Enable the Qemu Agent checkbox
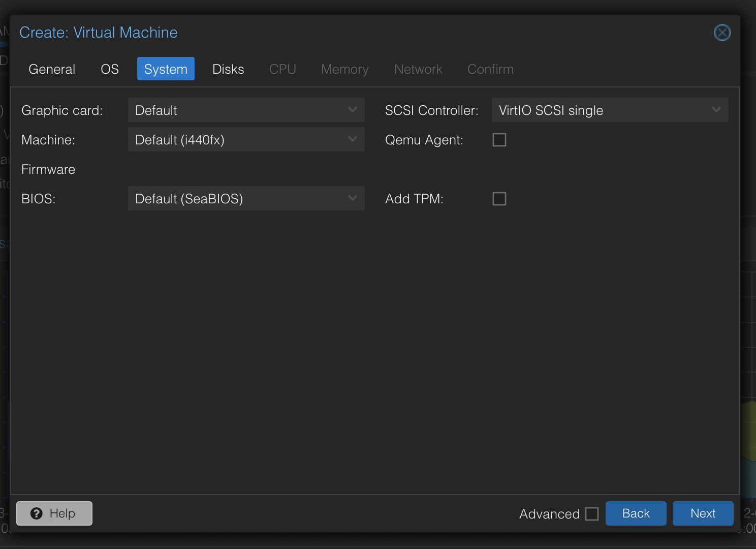This screenshot has width=756, height=549. click(x=499, y=140)
